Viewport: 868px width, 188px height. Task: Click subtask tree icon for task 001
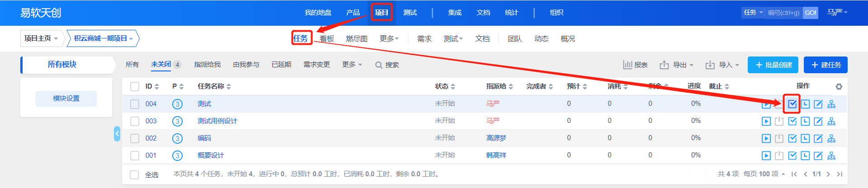coord(831,156)
